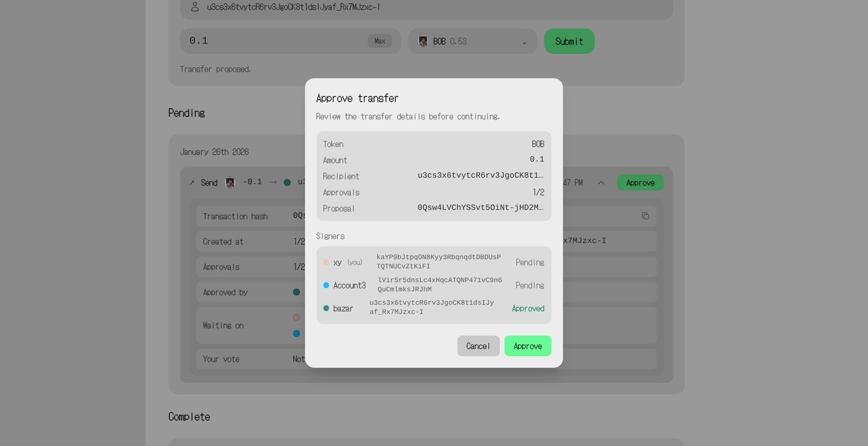Screen dimensions: 868x446
Task: Click the BOB token avatar in pending row
Action: coord(230,183)
